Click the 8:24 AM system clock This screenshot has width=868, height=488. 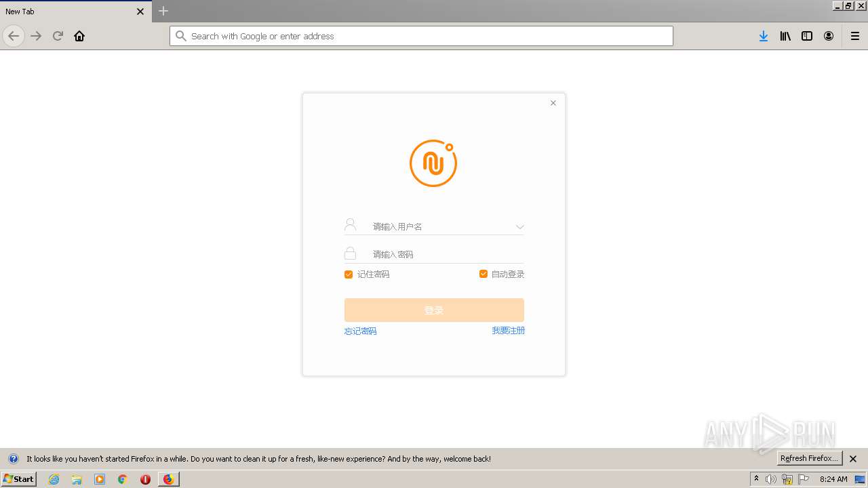click(833, 479)
